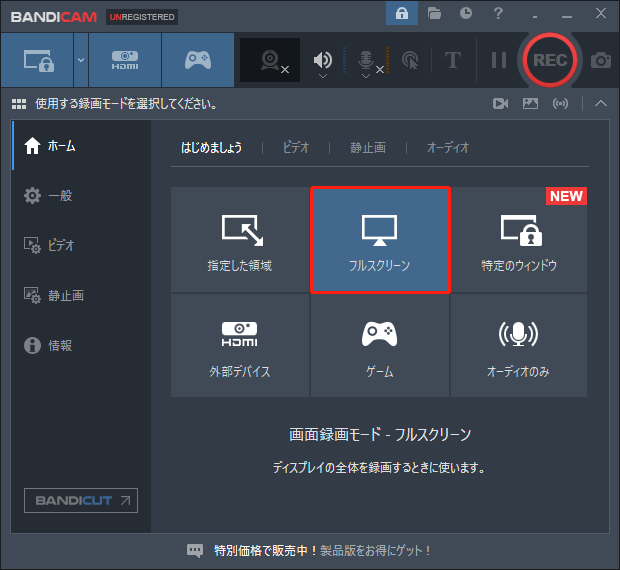Click the grid mode selector icon

click(x=19, y=104)
